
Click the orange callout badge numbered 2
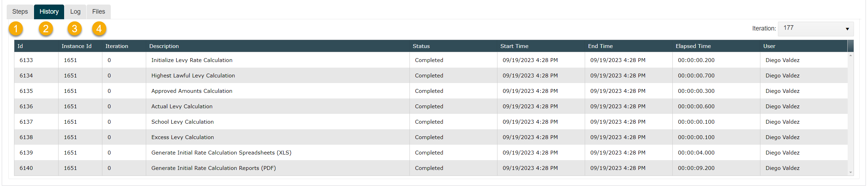point(46,29)
